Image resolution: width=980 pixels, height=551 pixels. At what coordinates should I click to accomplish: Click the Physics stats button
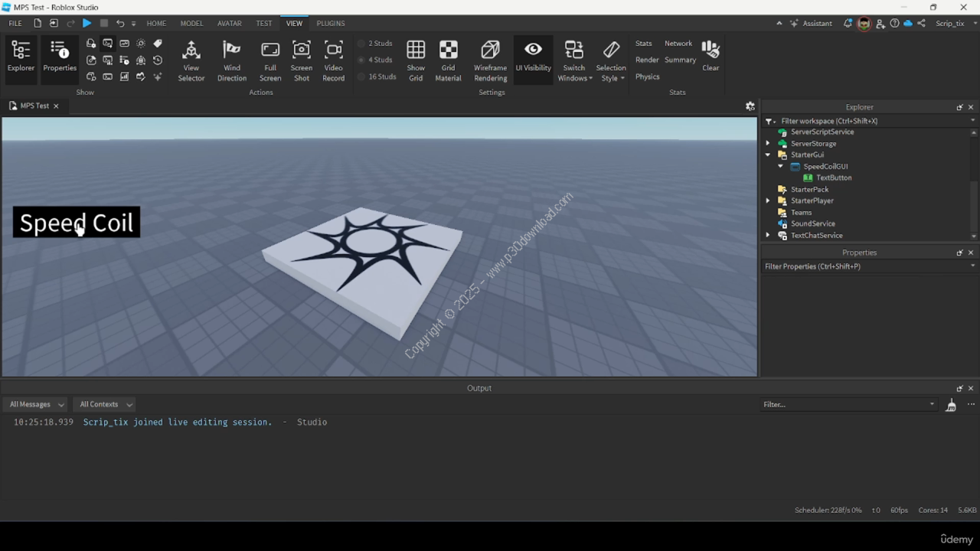coord(648,77)
